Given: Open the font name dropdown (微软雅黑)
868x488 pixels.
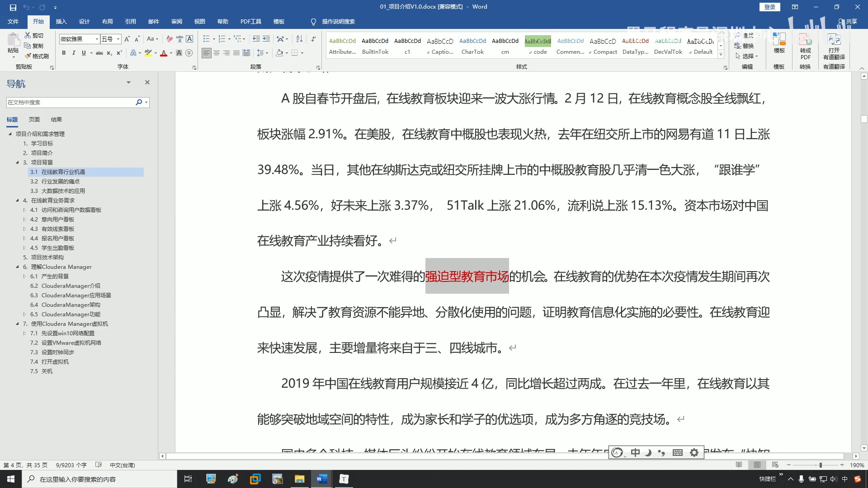Looking at the screenshot, I should (x=97, y=39).
